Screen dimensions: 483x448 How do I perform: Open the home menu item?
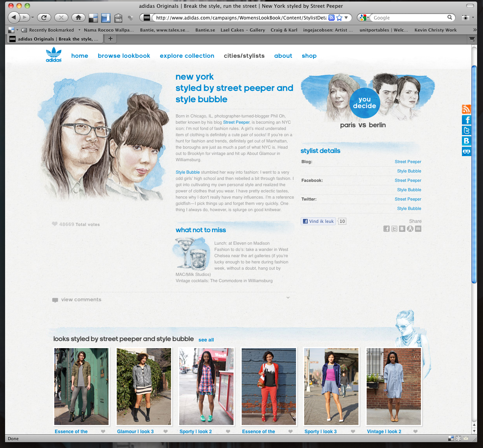click(80, 56)
